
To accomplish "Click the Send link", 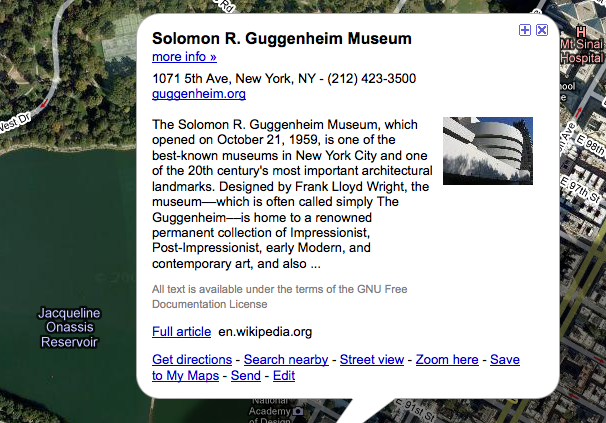I will [x=245, y=376].
